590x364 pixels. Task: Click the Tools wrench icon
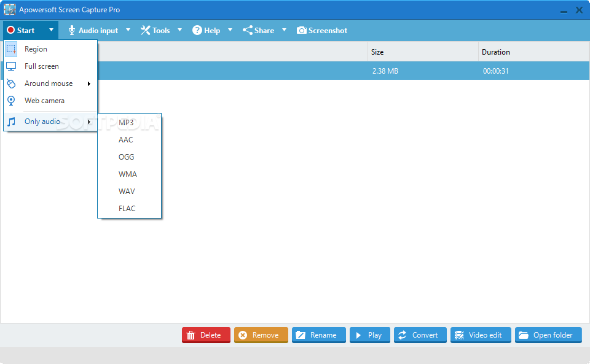[x=145, y=31]
